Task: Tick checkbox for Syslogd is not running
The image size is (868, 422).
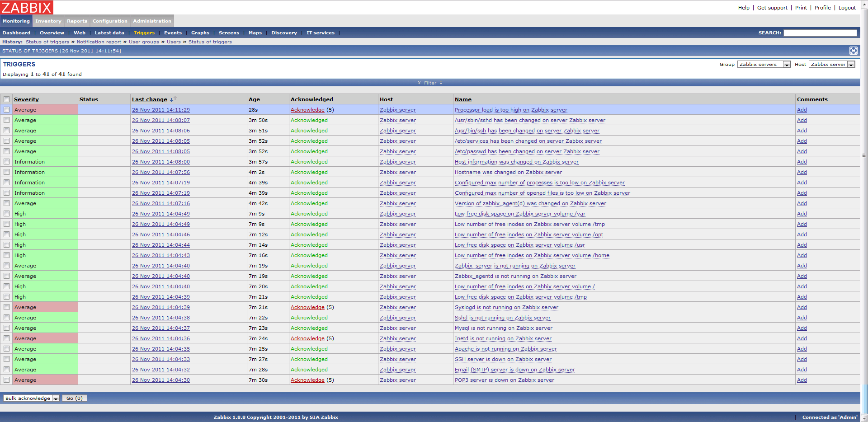Action: (7, 307)
